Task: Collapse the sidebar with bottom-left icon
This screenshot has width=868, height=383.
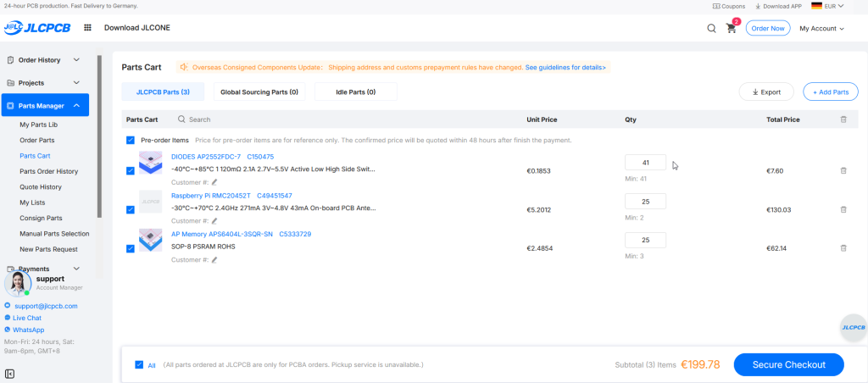Action: [x=8, y=375]
